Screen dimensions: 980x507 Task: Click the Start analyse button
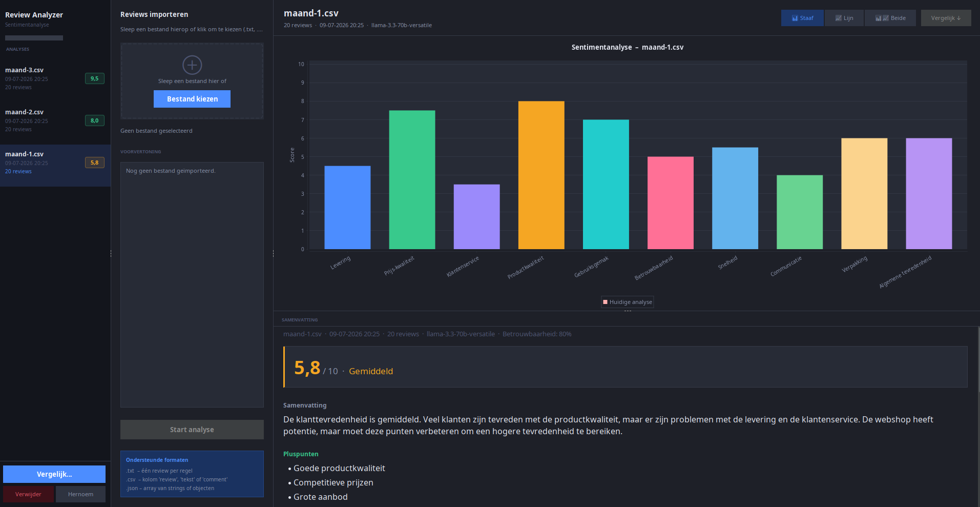192,430
